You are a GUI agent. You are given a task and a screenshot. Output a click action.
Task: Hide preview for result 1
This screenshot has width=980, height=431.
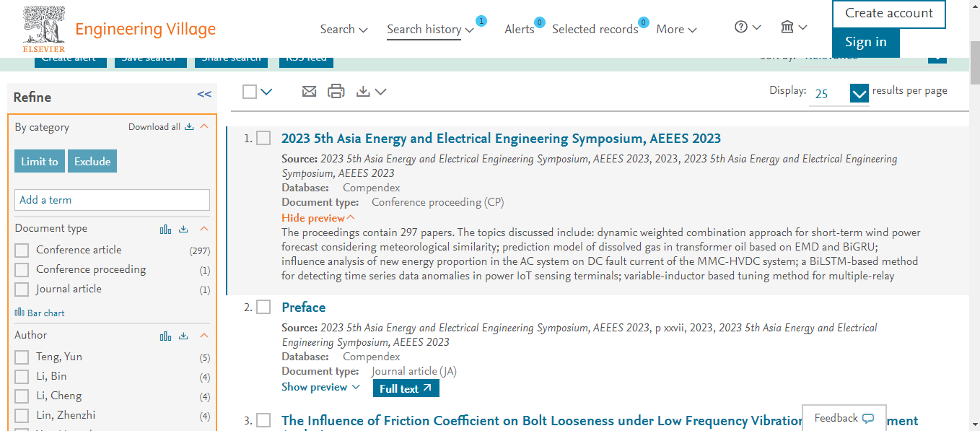coord(318,218)
